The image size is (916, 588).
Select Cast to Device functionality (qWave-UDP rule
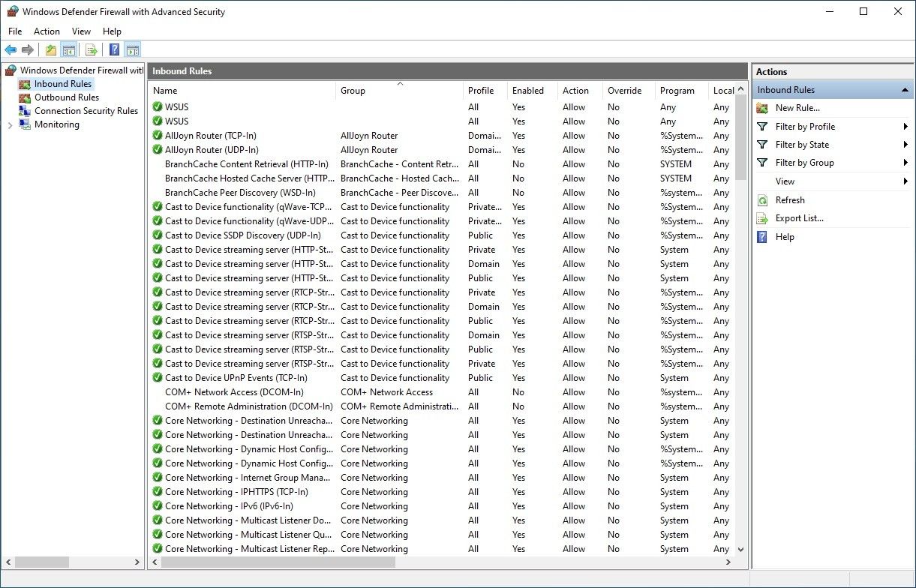(x=443, y=221)
